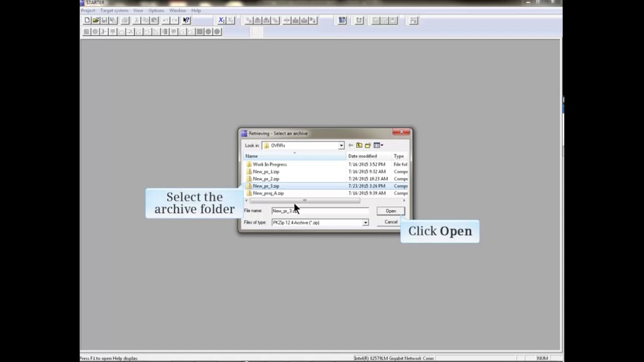
Task: Click the file list scroll left arrow
Action: [247, 201]
